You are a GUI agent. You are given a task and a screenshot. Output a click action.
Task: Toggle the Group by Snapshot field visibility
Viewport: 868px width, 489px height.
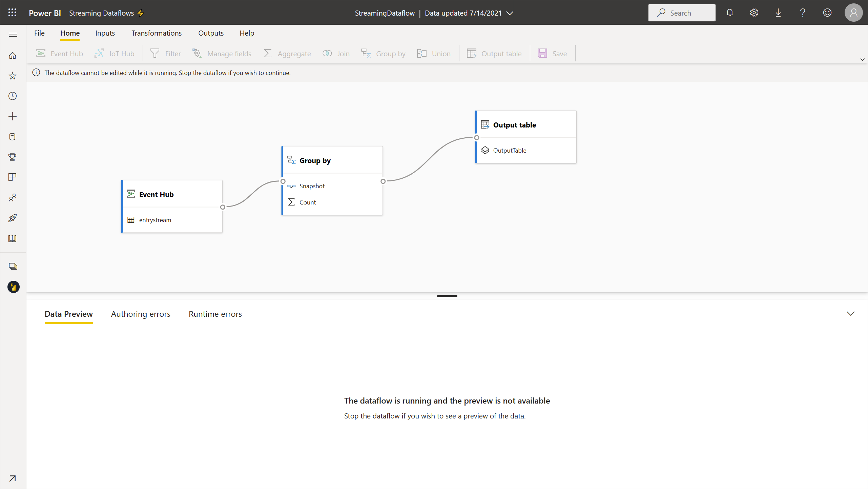pos(291,186)
